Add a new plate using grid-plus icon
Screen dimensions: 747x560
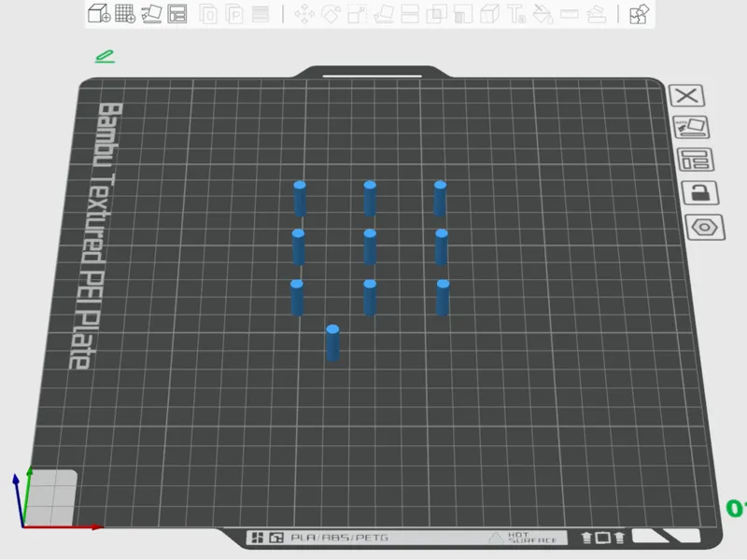[x=125, y=13]
